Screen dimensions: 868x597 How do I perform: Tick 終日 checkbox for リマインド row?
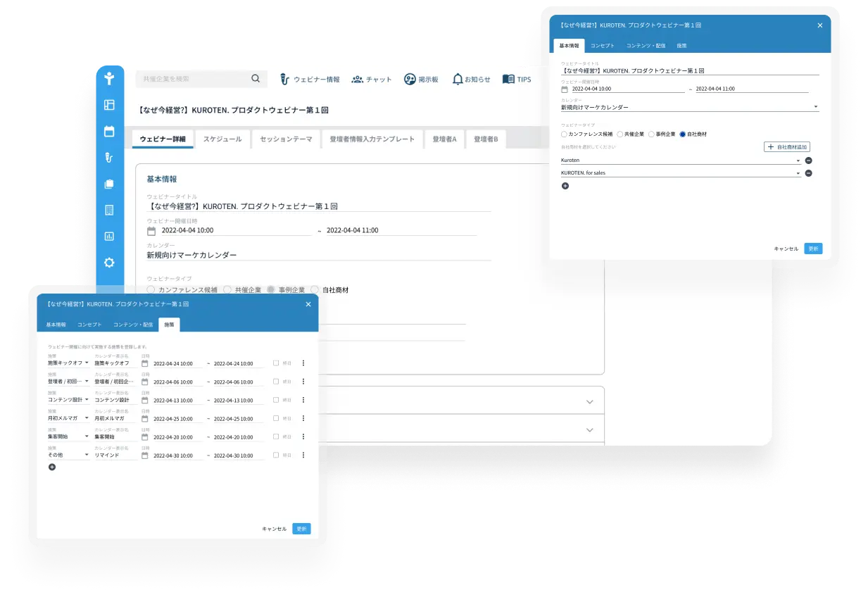(276, 455)
